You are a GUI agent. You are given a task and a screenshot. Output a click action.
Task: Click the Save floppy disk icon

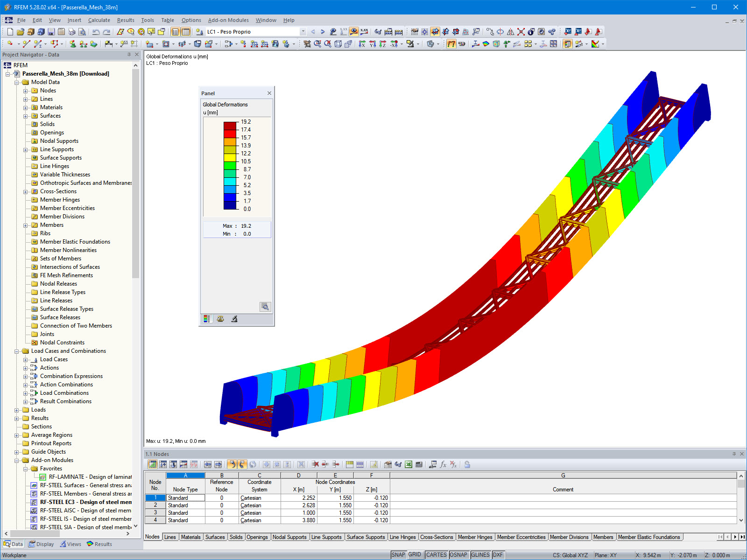(x=51, y=32)
